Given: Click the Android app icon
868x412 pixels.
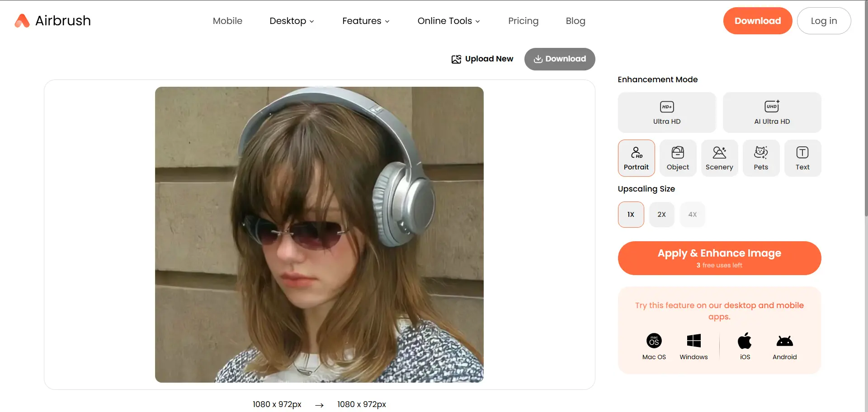Looking at the screenshot, I should click(784, 341).
